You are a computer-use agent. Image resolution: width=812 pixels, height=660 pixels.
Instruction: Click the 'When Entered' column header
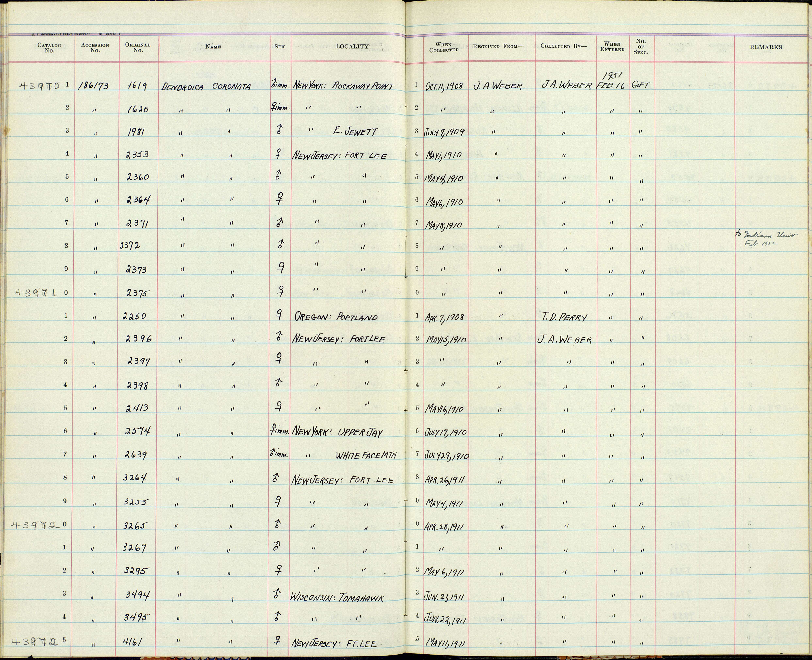612,47
